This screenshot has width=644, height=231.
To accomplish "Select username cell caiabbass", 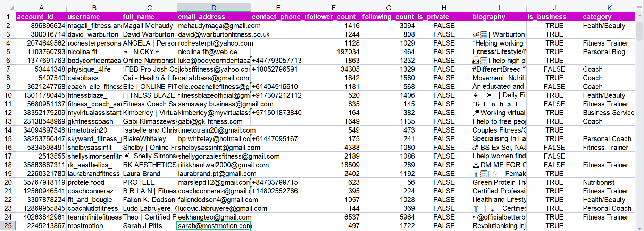I will click(94, 78).
